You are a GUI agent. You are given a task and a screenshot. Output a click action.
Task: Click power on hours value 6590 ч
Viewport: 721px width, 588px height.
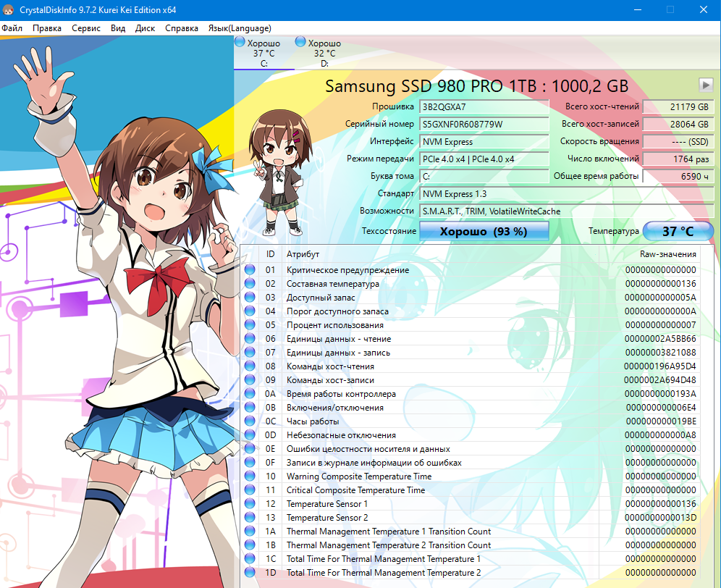coord(678,176)
